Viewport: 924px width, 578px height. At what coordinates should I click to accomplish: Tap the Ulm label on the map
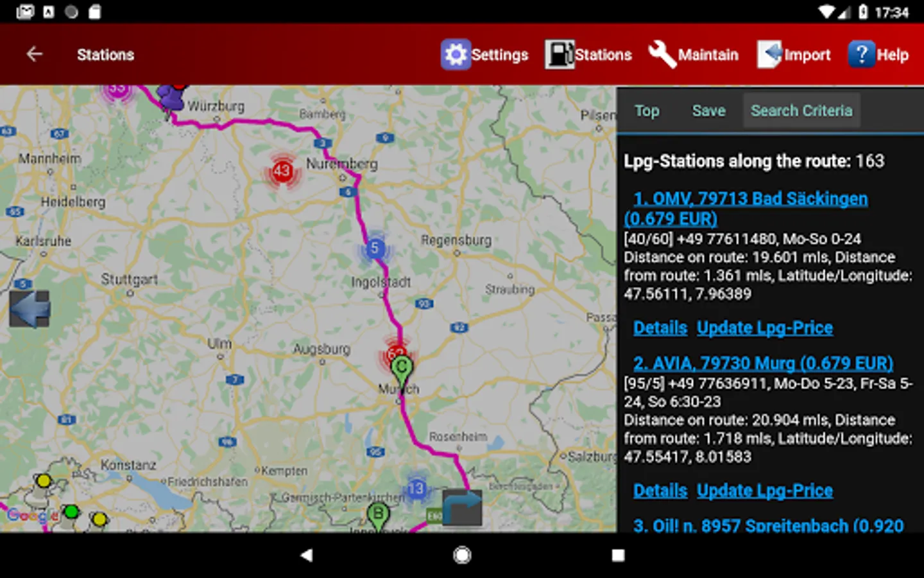pyautogui.click(x=219, y=344)
